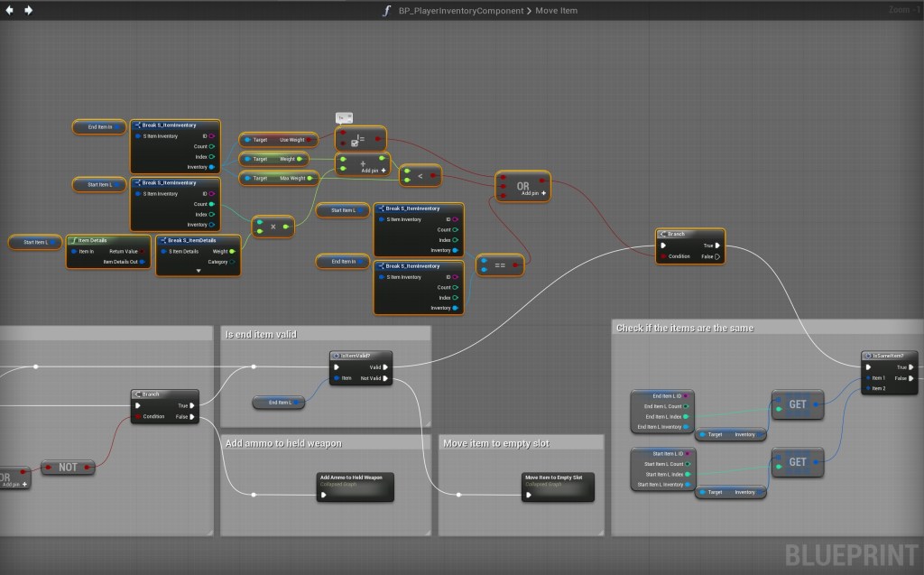Click the not-equal (!=) boolean node

click(360, 138)
